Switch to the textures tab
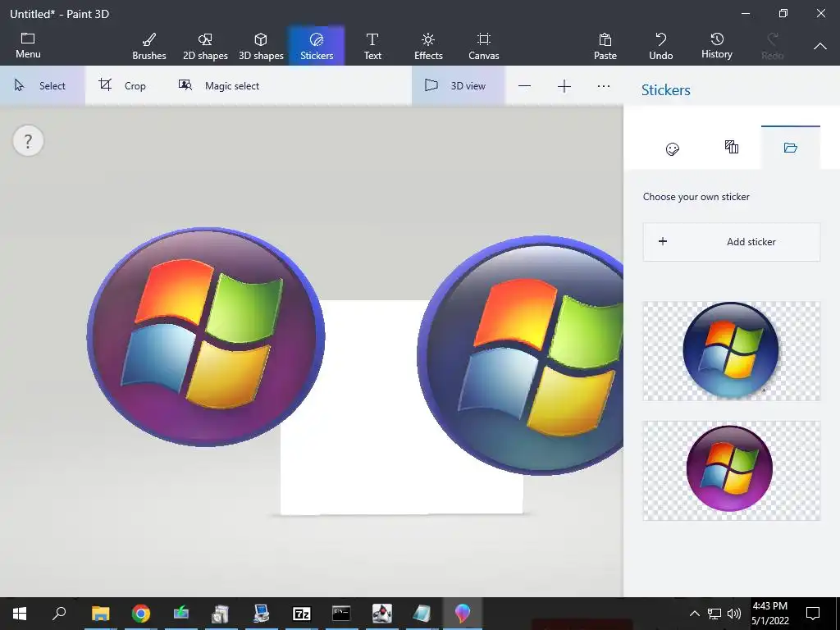840x630 pixels. point(731,147)
